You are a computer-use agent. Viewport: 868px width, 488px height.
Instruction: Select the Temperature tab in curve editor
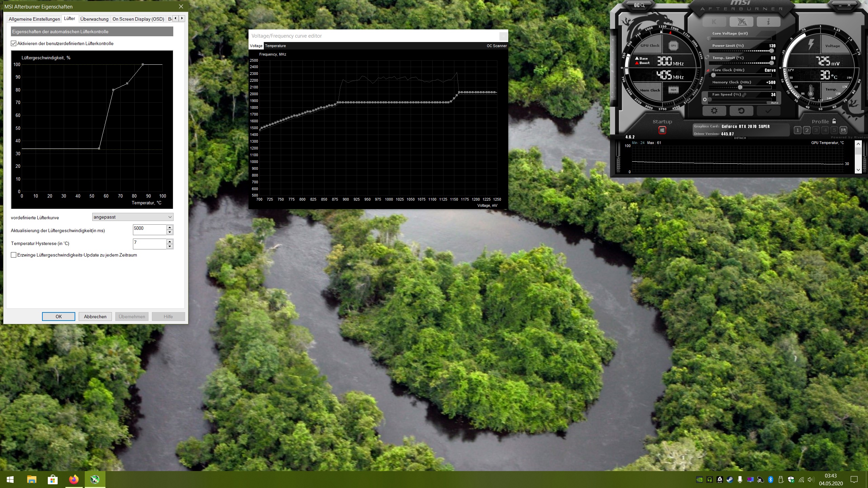tap(275, 46)
